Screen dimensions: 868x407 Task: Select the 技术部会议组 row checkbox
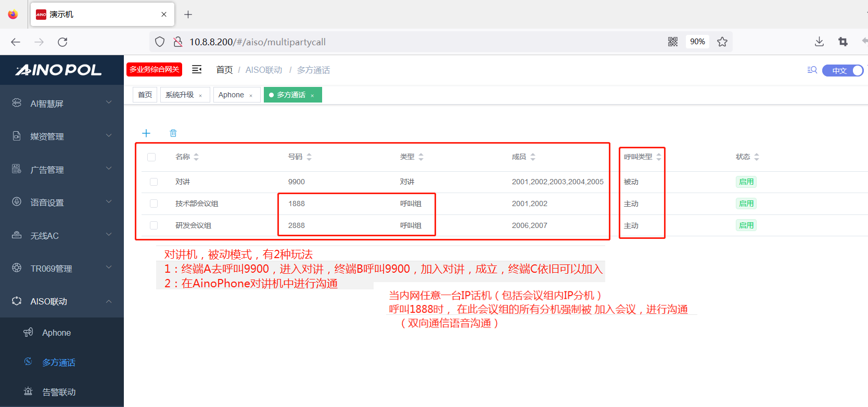[x=154, y=203]
